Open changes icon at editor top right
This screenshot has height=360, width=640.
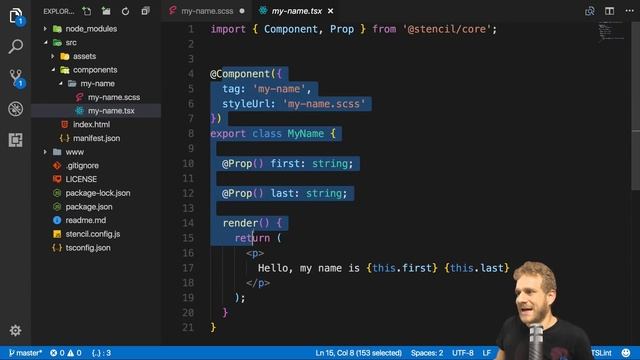(590, 11)
